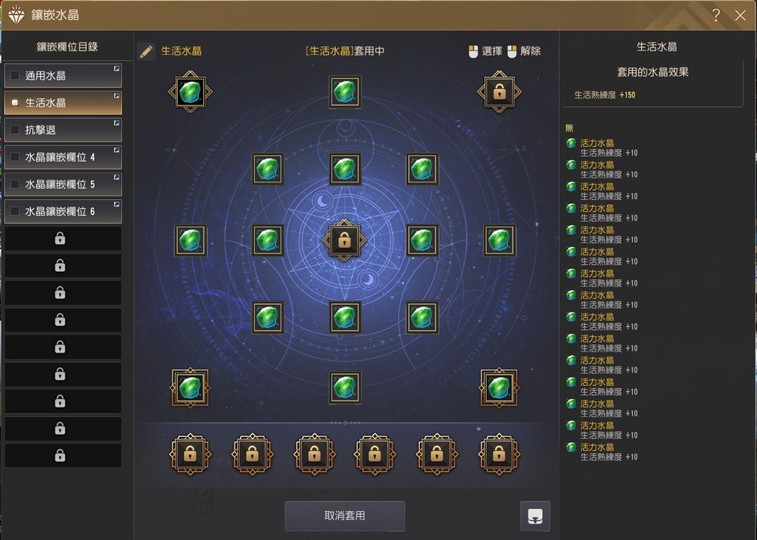
Task: Tick the checkbox for 通用水晶
Action: click(x=15, y=75)
